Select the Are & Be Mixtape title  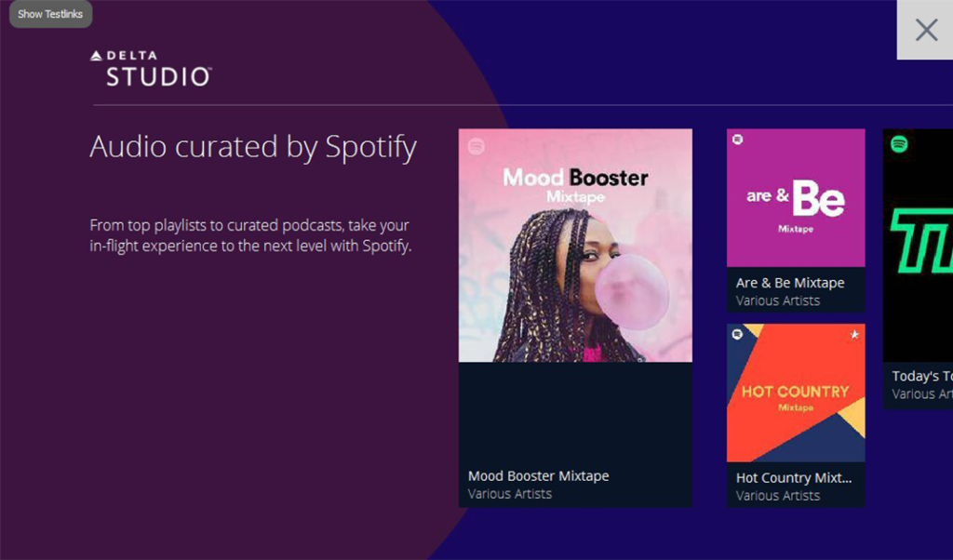tap(790, 283)
